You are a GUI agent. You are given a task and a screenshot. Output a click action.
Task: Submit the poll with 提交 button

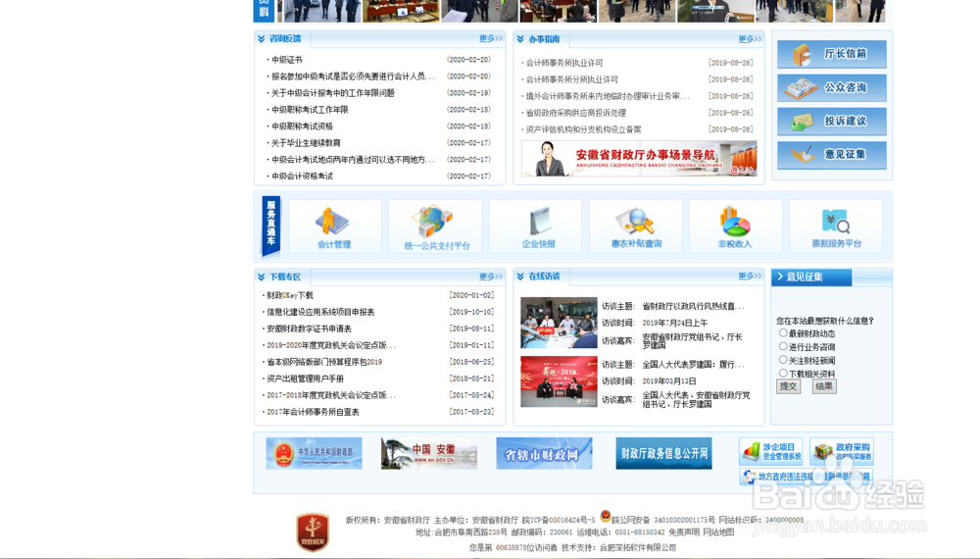click(789, 386)
